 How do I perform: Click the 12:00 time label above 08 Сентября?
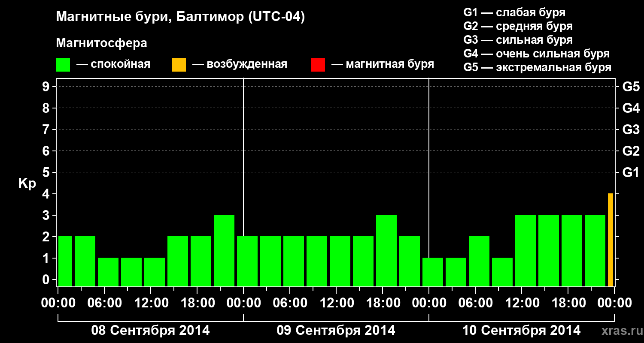[x=151, y=303]
